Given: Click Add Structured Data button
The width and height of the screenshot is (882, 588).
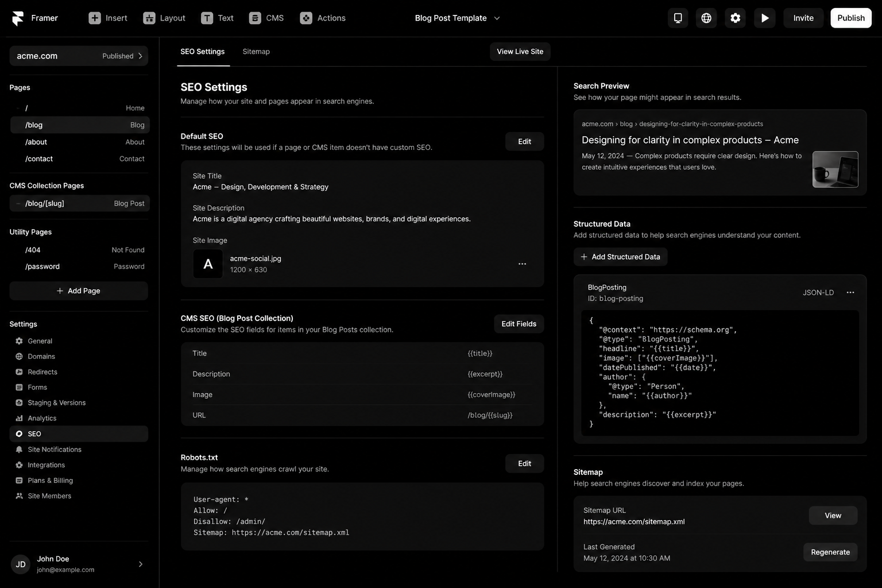Looking at the screenshot, I should point(620,257).
